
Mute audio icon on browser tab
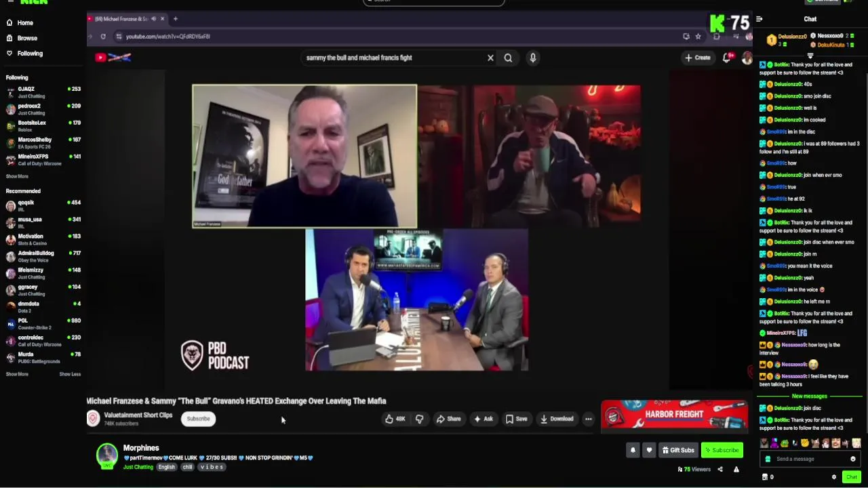(153, 19)
